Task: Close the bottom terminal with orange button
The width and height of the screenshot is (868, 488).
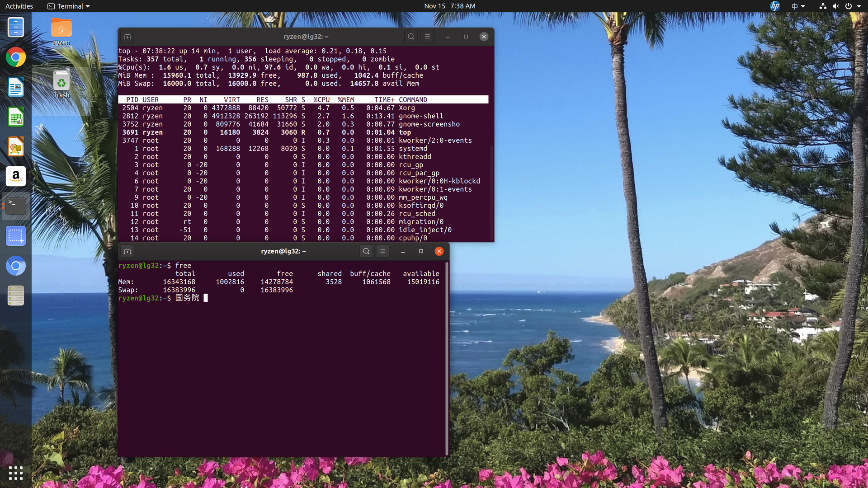Action: pos(439,251)
